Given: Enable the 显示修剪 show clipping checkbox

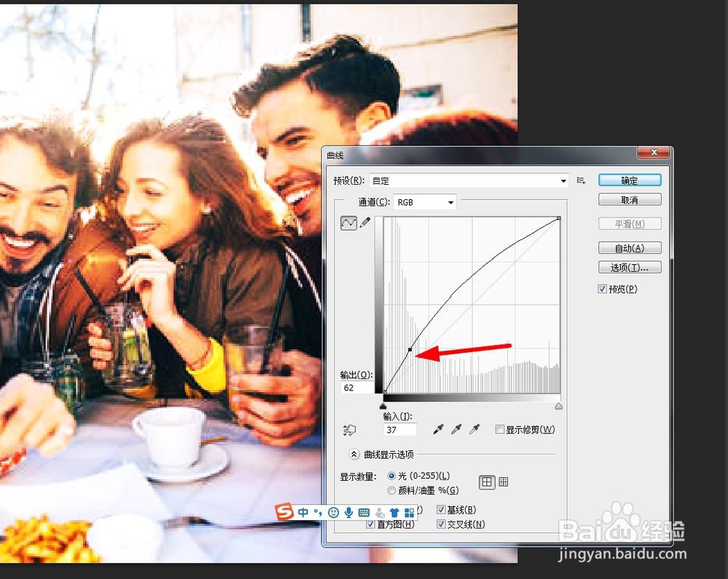Looking at the screenshot, I should [500, 430].
